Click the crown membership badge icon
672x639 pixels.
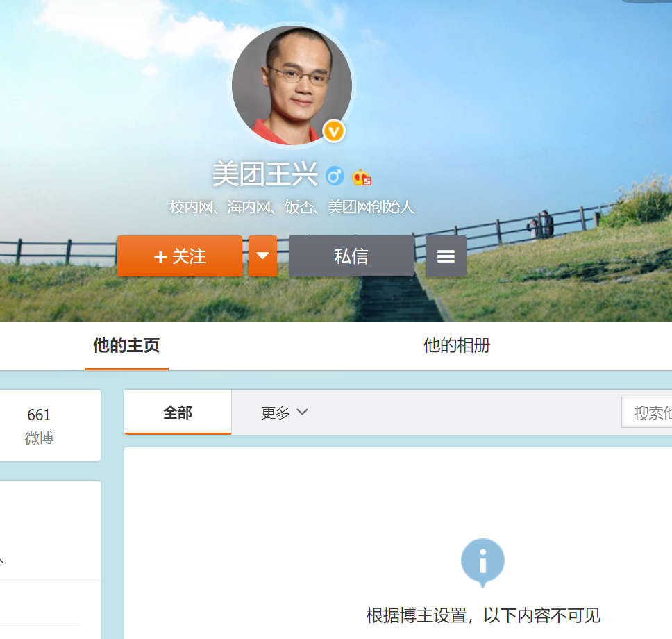(x=361, y=177)
